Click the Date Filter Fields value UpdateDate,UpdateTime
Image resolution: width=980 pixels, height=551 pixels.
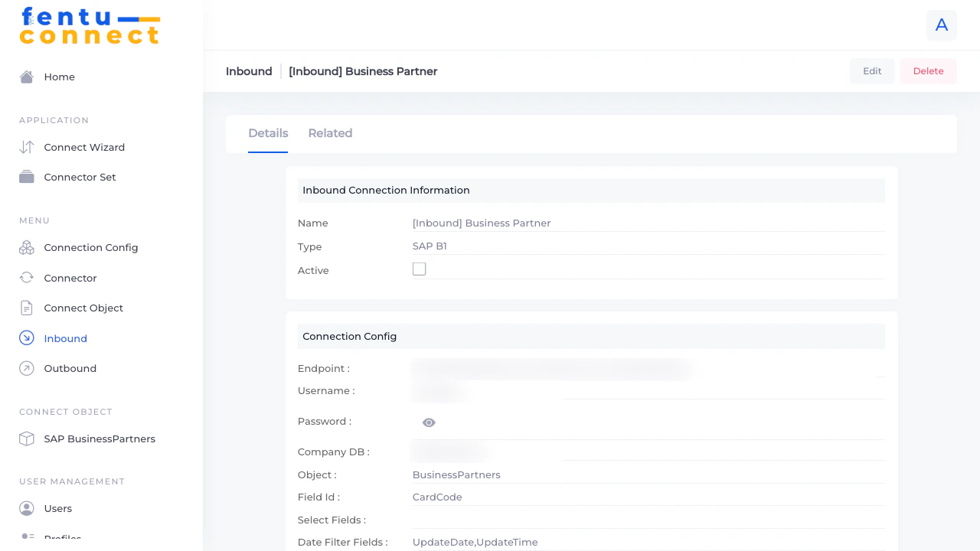(475, 542)
